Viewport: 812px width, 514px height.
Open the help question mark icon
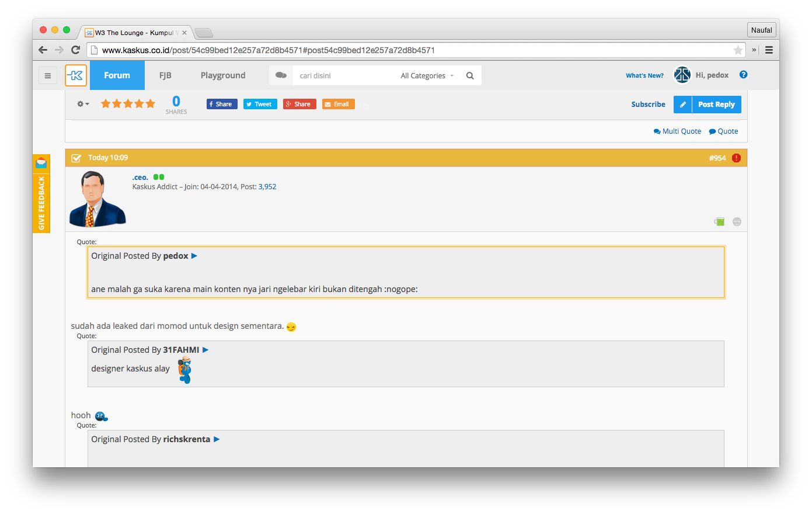pyautogui.click(x=743, y=75)
